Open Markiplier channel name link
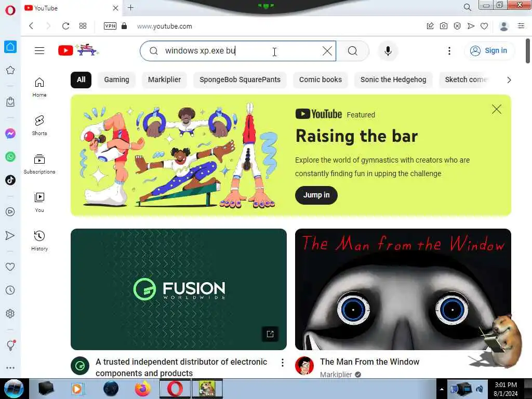 (x=336, y=374)
